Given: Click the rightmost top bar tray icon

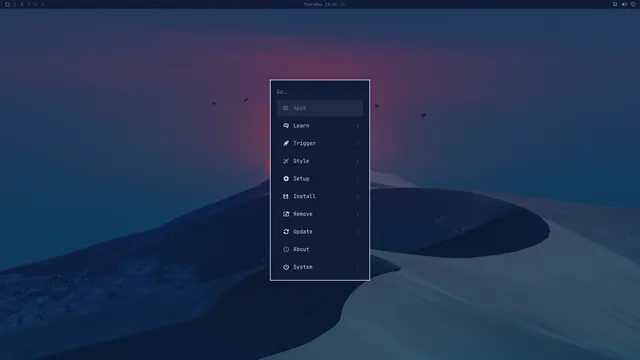Looking at the screenshot, I should [x=633, y=4].
